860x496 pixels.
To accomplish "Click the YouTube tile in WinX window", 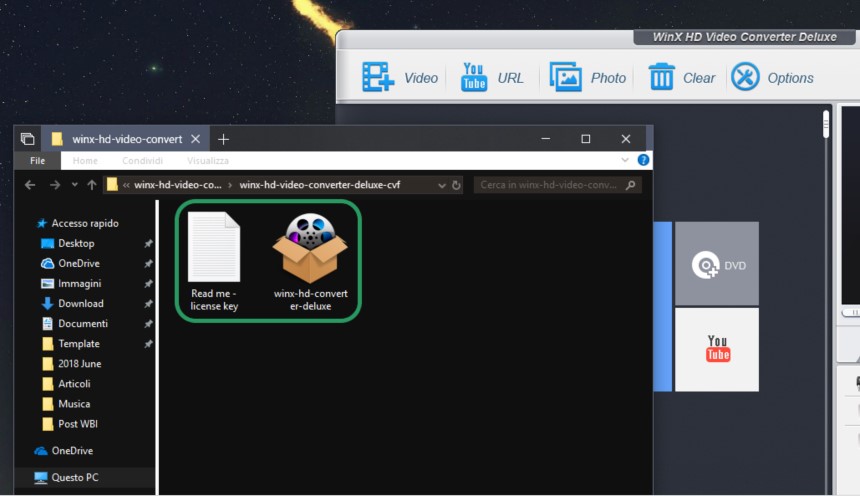I will 717,350.
